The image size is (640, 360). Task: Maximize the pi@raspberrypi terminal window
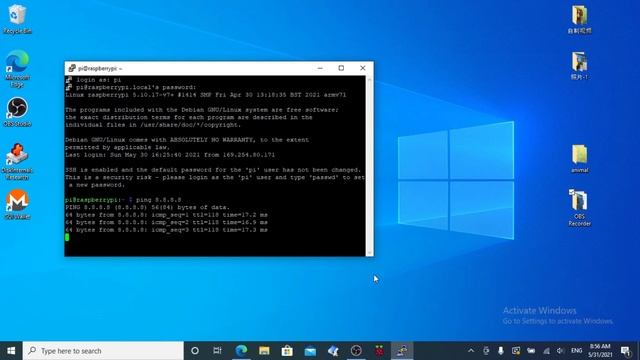(x=341, y=68)
